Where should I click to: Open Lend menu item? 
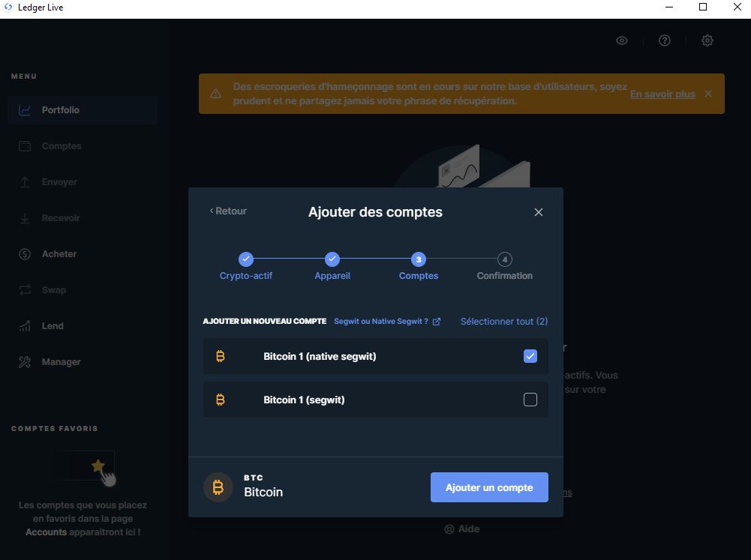pos(83,326)
